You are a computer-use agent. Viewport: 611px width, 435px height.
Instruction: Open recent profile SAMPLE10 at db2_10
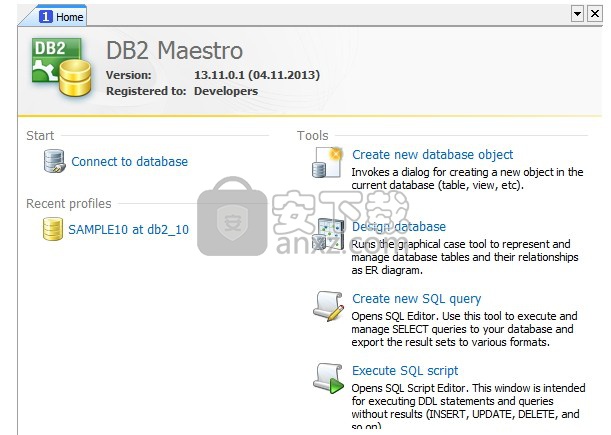pos(129,229)
